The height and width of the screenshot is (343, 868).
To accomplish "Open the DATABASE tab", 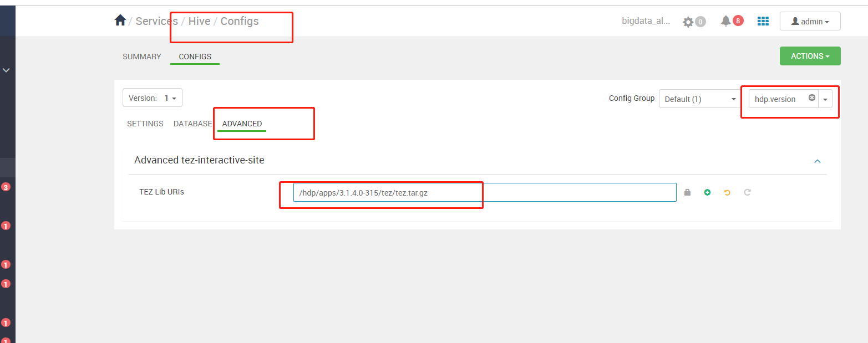I will [x=193, y=124].
